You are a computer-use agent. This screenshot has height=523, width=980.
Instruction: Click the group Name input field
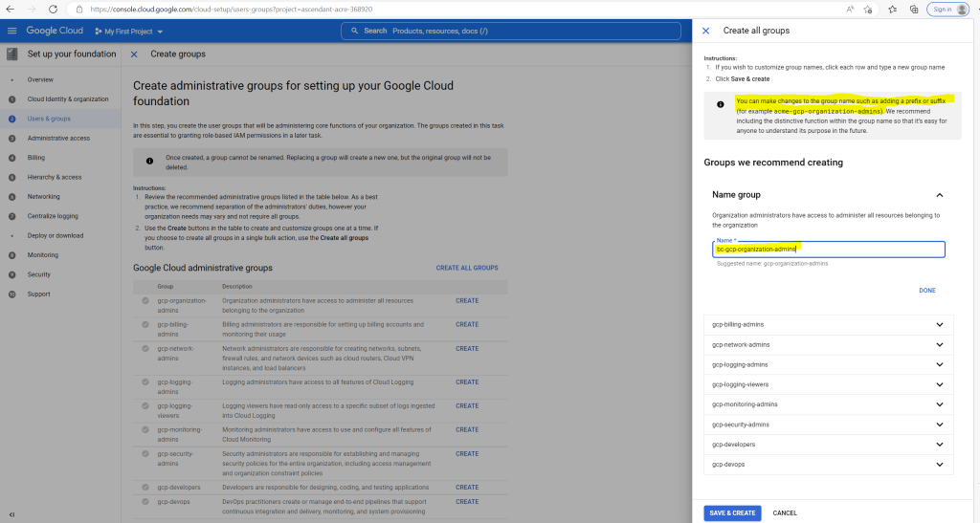click(828, 249)
